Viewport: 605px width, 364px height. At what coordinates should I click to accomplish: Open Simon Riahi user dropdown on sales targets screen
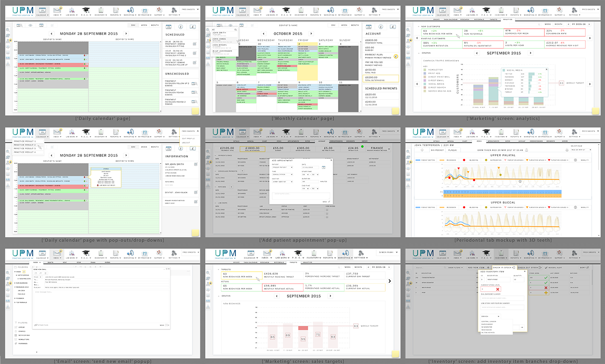pos(388,252)
